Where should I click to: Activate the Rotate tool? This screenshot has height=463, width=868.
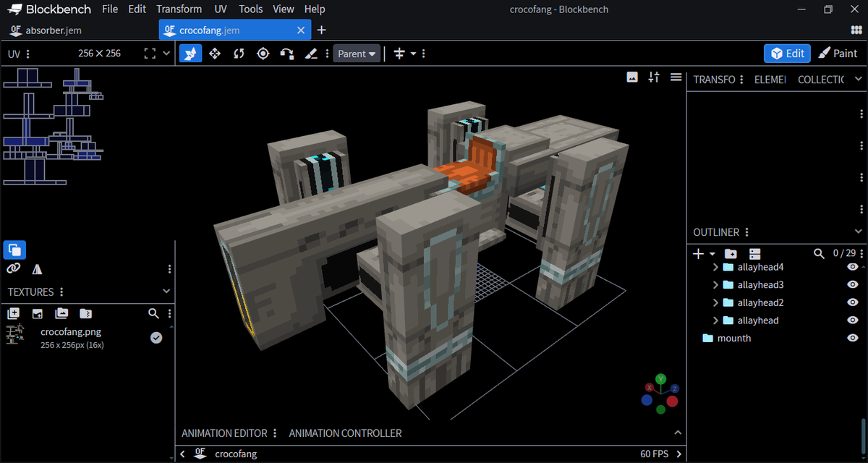coord(239,54)
